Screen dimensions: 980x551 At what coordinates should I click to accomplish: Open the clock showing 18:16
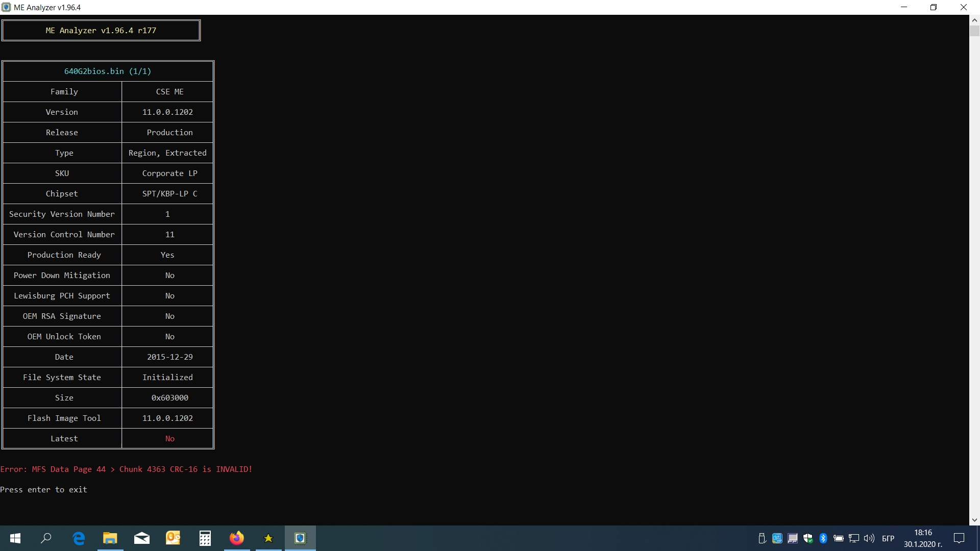click(923, 538)
